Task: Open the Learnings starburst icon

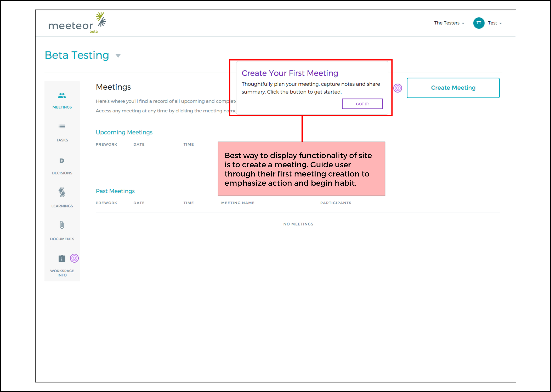Action: point(62,192)
